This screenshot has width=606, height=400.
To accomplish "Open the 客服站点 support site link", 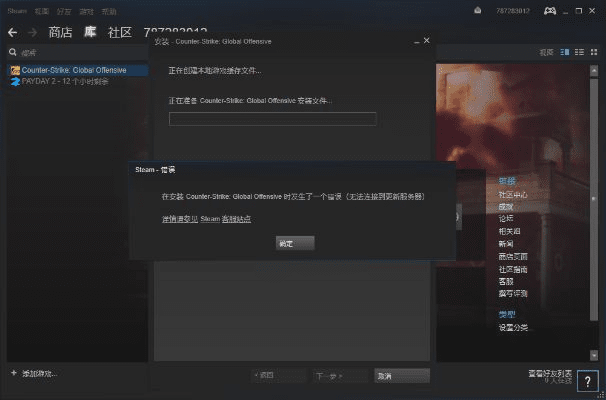I will coord(236,219).
